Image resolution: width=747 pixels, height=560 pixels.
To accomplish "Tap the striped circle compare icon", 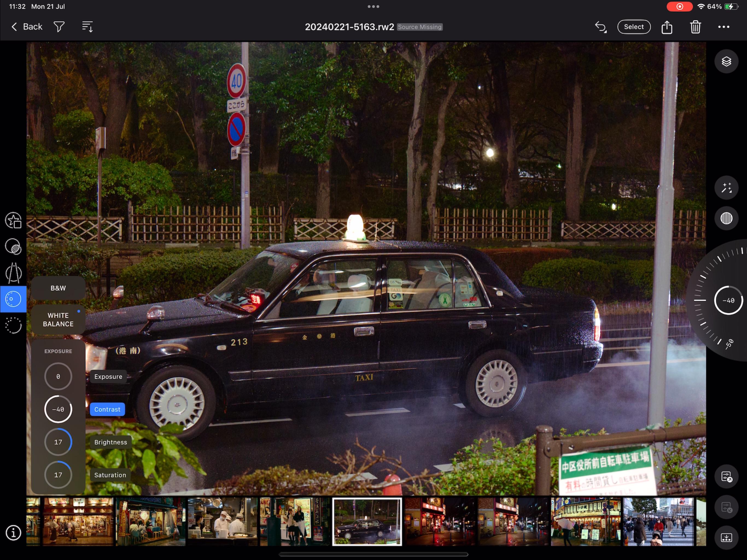I will coord(726,218).
